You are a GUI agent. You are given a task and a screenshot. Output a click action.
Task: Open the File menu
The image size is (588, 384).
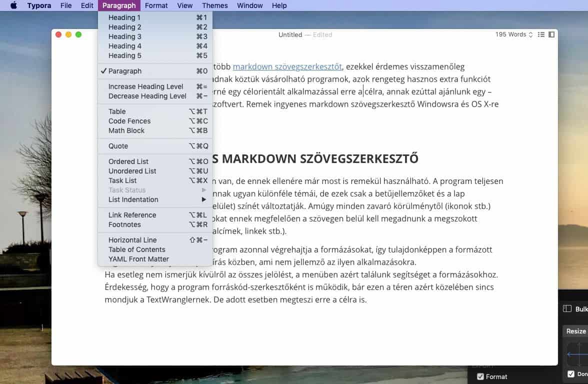pyautogui.click(x=66, y=5)
